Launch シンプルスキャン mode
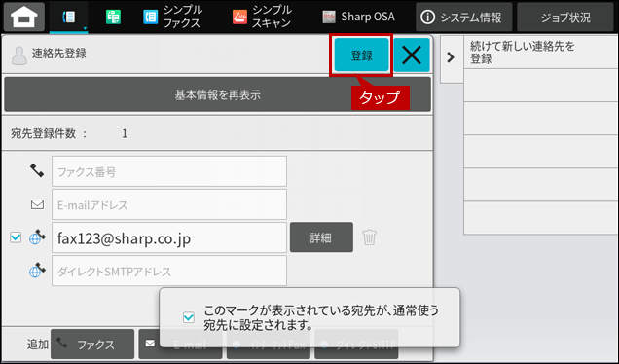Viewport: 619px width, 364px height. 262,17
